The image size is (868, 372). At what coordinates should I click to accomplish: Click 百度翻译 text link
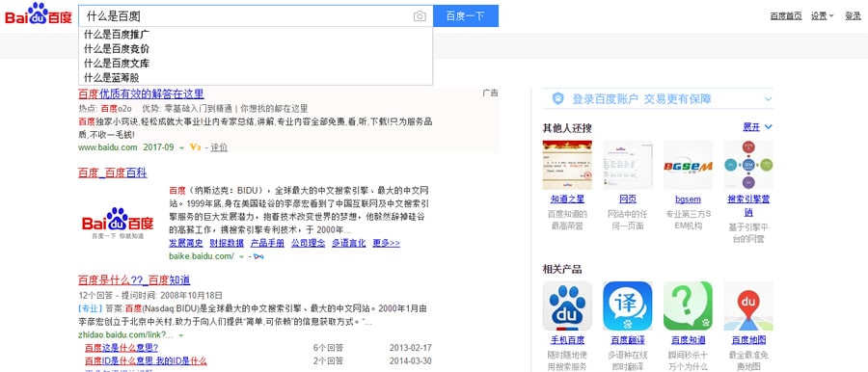[x=627, y=340]
